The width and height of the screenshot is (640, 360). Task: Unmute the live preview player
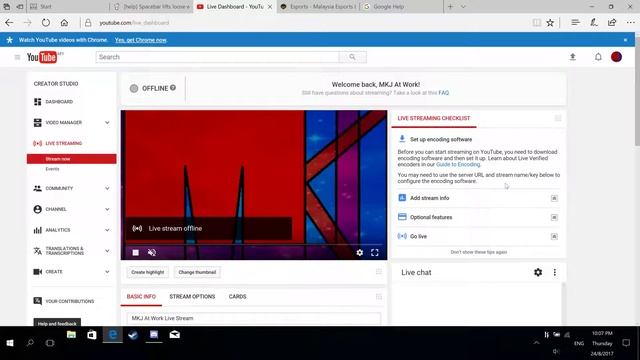pos(152,253)
